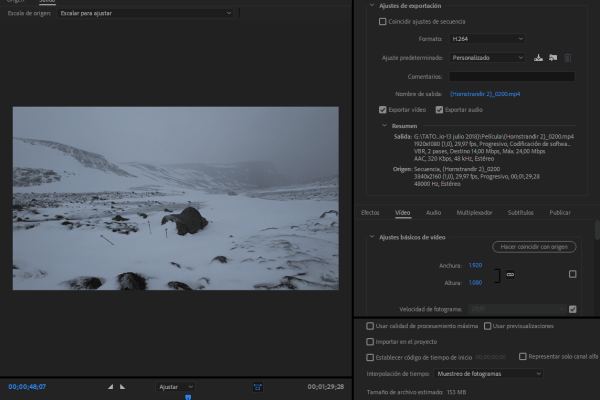600x400 pixels.
Task: Uncheck Exportar vídeo checkbox
Action: (x=382, y=109)
